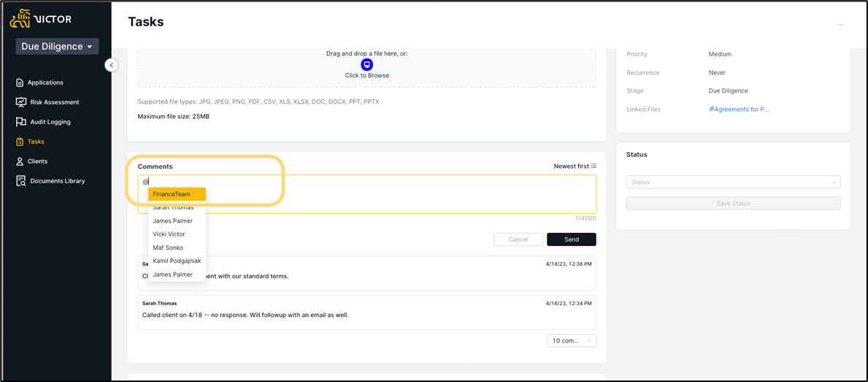
Task: Open the more options ellipsis menu
Action: coord(840,24)
